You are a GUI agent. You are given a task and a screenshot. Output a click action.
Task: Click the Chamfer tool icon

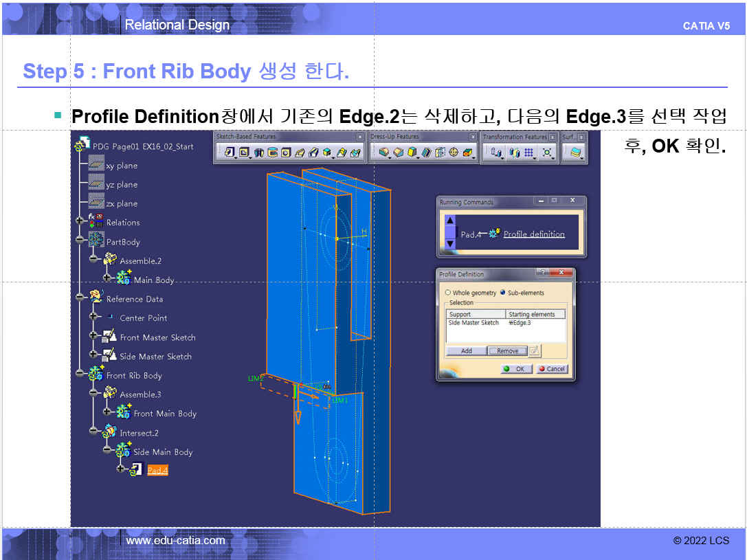pyautogui.click(x=398, y=153)
